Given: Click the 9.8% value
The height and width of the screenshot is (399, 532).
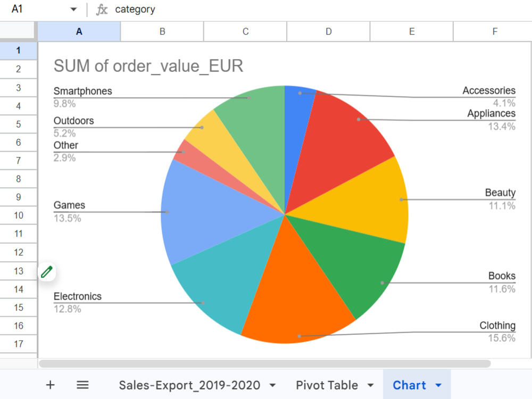Looking at the screenshot, I should (x=64, y=104).
